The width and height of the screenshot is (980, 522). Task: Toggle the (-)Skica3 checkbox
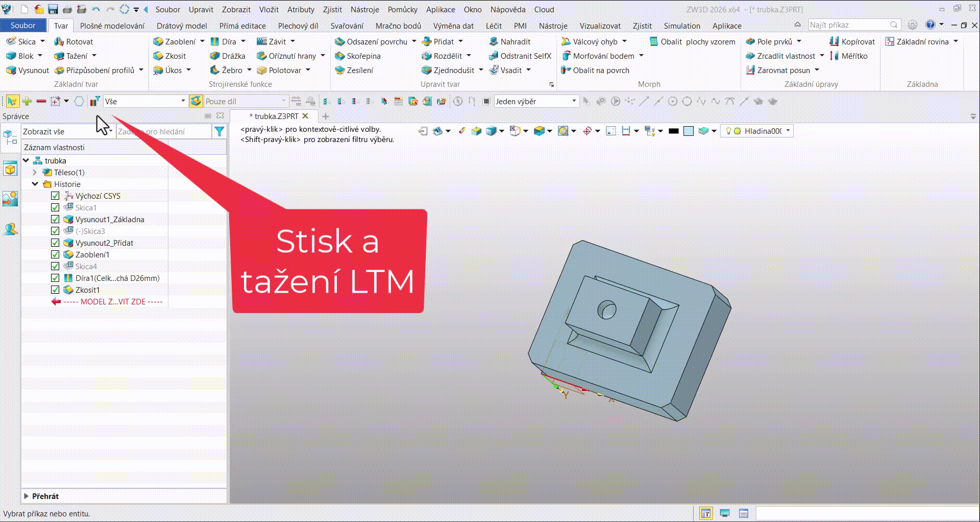pyautogui.click(x=55, y=231)
